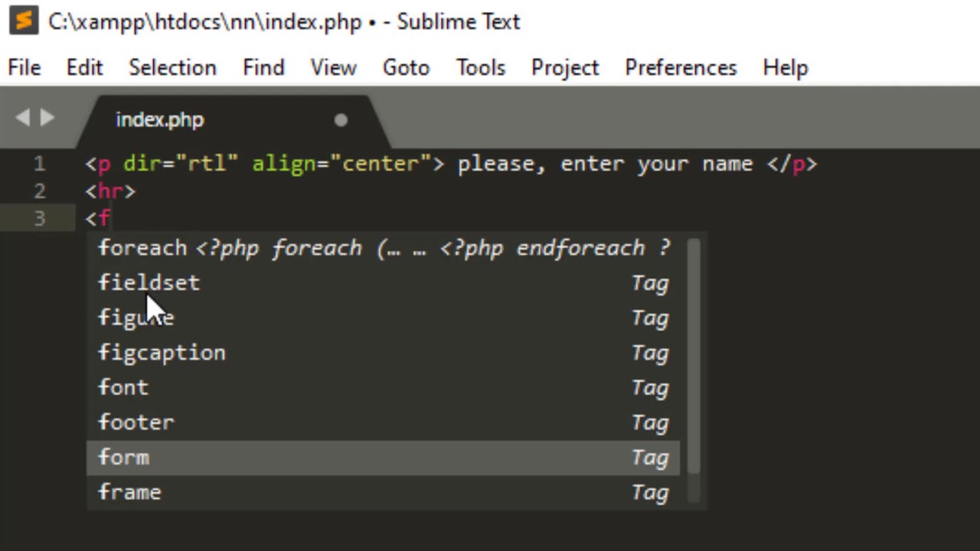Open the Preferences menu

point(681,67)
